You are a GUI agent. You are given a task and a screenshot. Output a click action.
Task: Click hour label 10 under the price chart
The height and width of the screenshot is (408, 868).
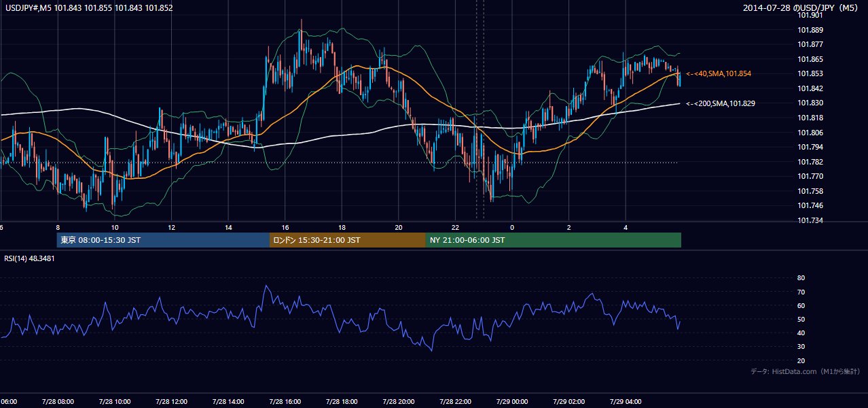(115, 228)
